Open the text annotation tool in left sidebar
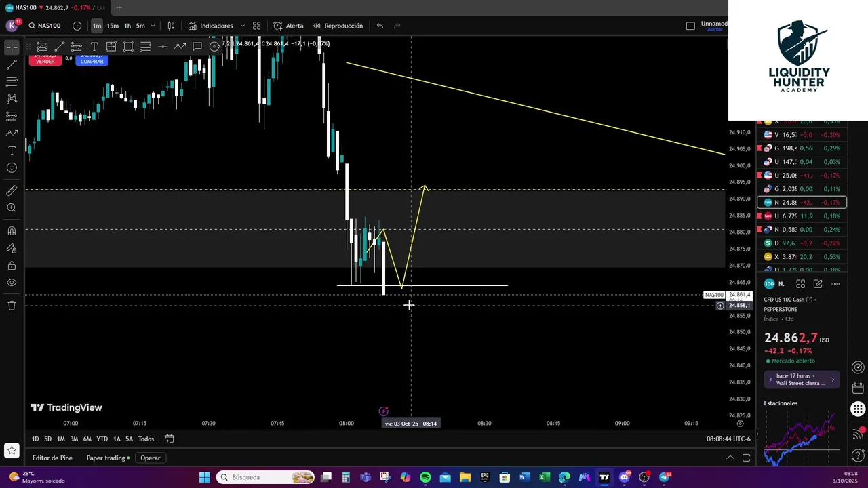Image resolution: width=868 pixels, height=488 pixels. click(x=12, y=150)
